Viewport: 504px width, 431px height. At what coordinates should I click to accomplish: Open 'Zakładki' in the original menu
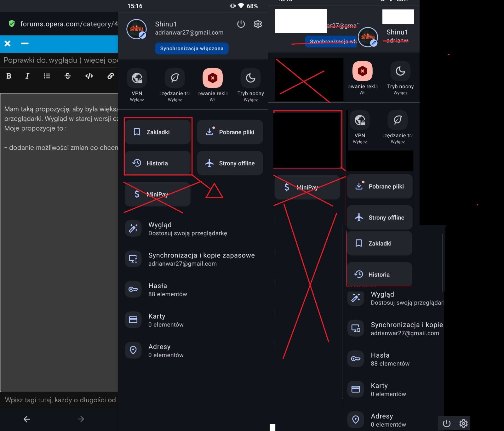[x=157, y=132]
